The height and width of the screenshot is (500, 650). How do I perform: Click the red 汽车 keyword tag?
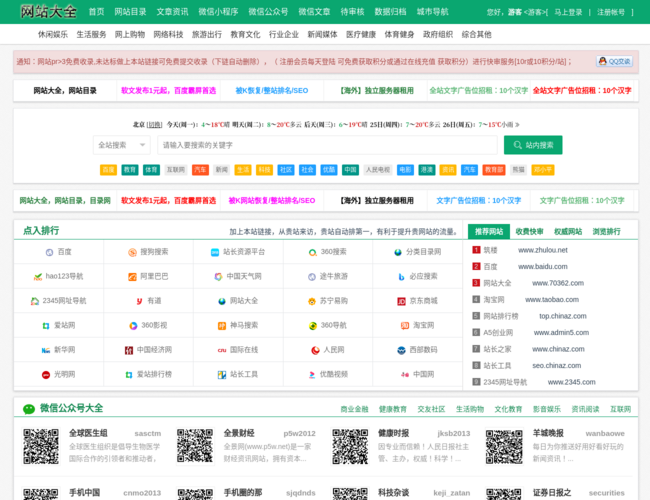(x=200, y=170)
